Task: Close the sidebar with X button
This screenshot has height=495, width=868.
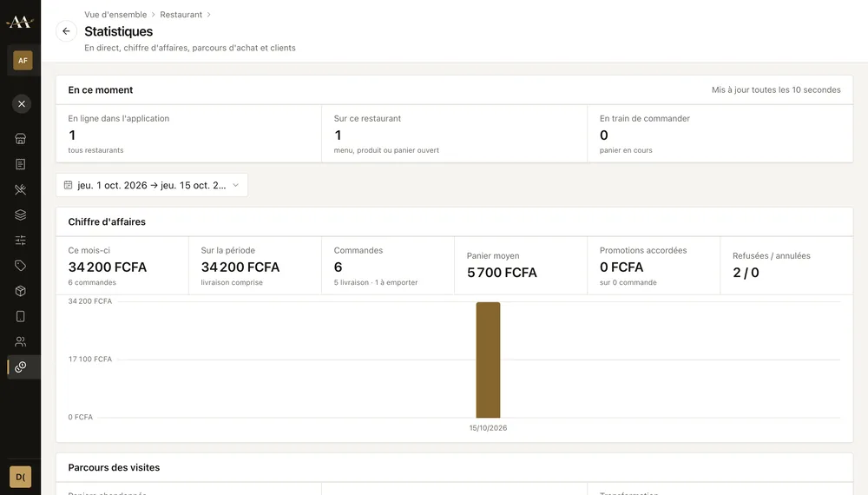Action: [x=22, y=103]
